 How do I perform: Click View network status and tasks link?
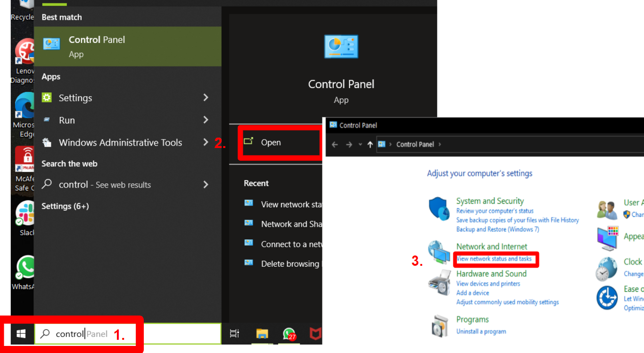click(494, 259)
